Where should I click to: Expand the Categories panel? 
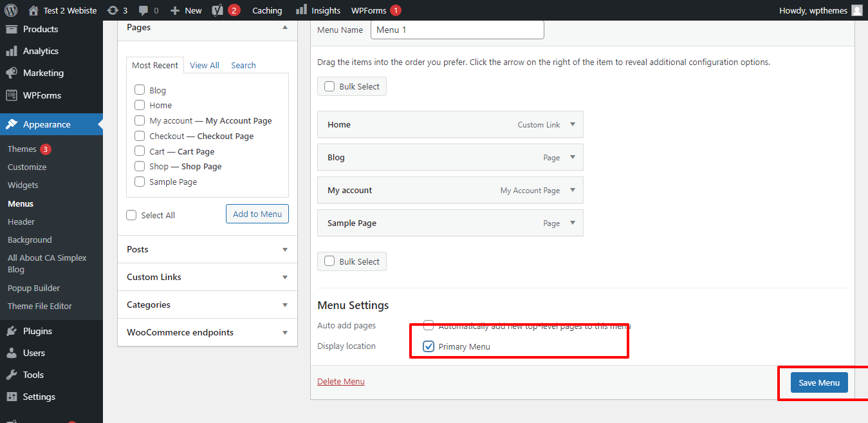click(207, 305)
